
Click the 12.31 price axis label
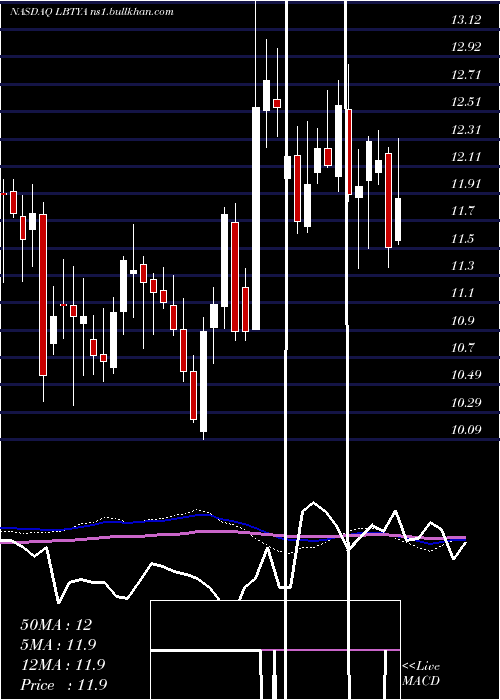point(466,130)
